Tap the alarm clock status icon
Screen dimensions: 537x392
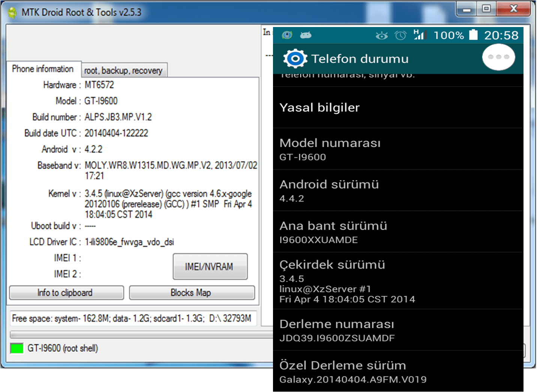pos(400,35)
